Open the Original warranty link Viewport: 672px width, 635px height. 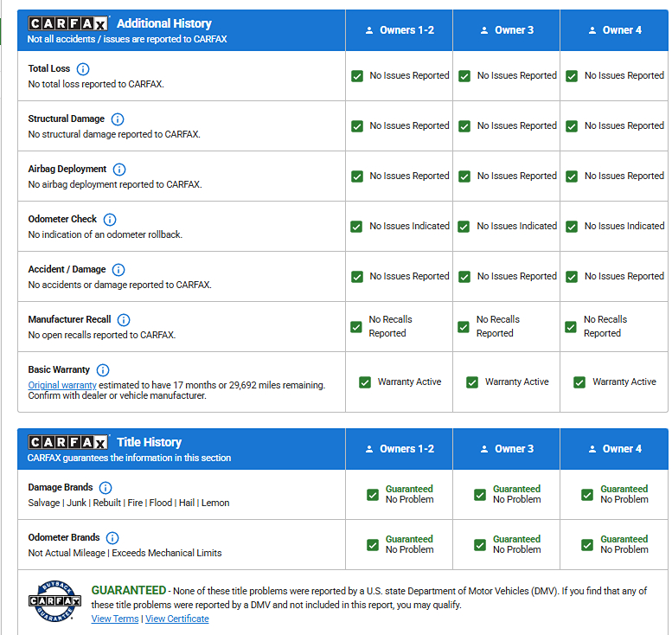[62, 385]
